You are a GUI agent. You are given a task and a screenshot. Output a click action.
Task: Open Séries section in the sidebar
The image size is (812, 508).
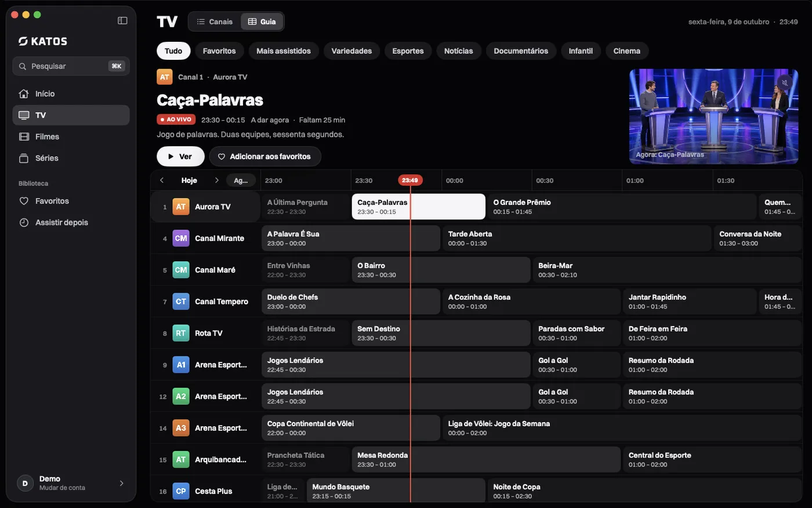(x=71, y=158)
